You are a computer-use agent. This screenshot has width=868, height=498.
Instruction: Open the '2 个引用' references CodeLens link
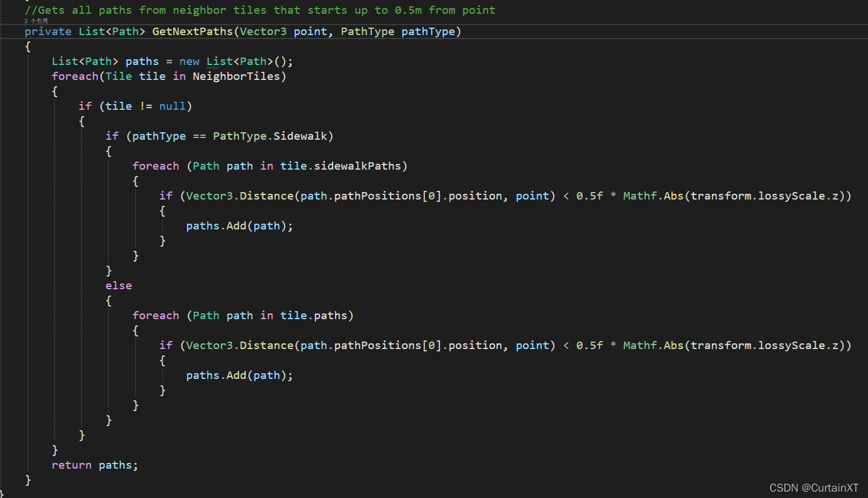36,21
